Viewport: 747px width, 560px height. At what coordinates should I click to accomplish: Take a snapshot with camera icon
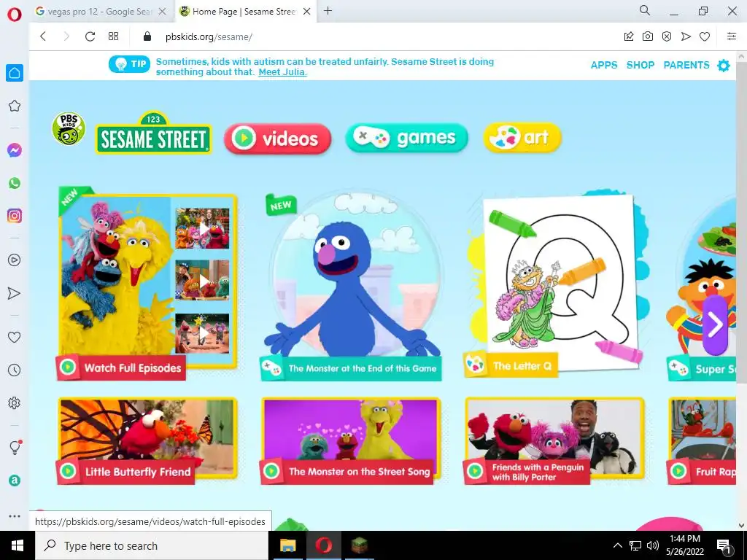pos(648,36)
